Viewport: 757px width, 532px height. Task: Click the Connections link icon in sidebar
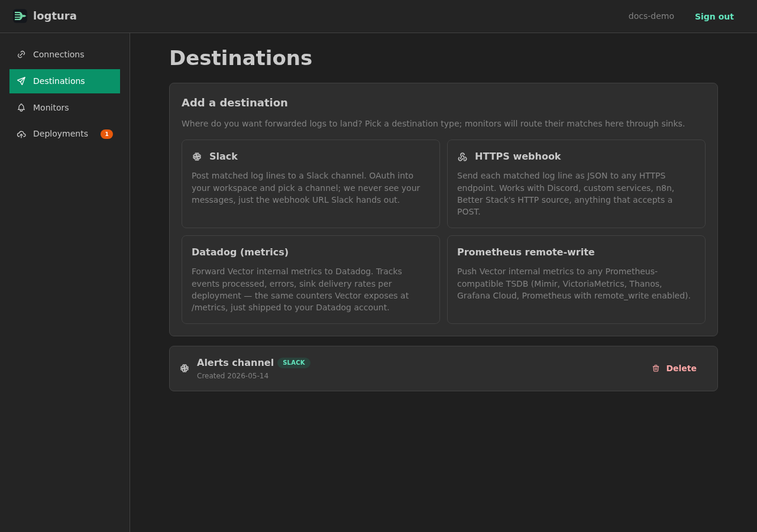(x=21, y=54)
